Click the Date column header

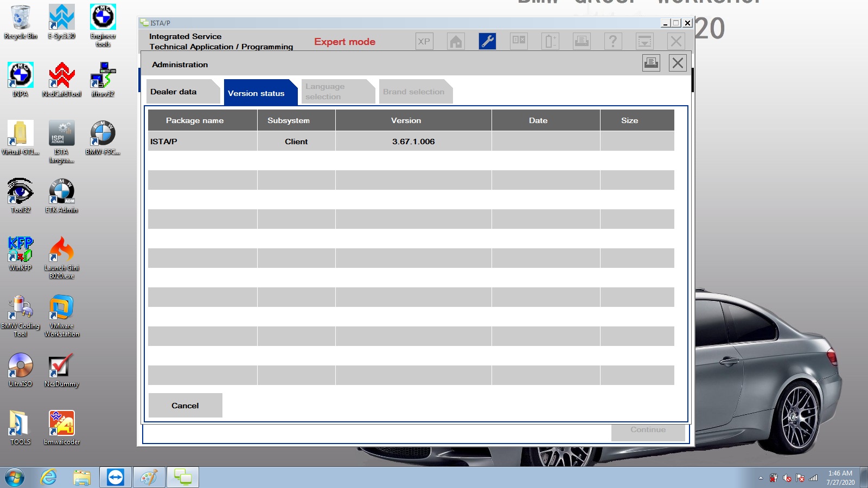tap(546, 120)
